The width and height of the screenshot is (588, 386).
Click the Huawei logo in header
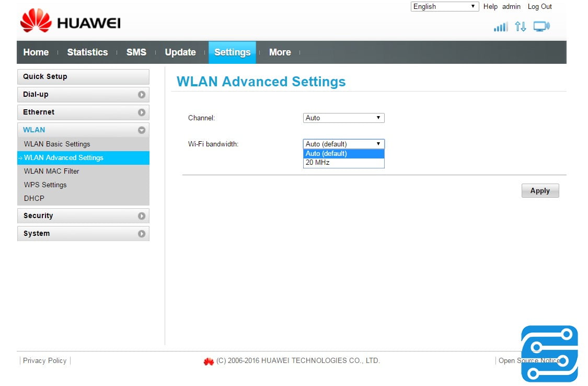pyautogui.click(x=70, y=21)
